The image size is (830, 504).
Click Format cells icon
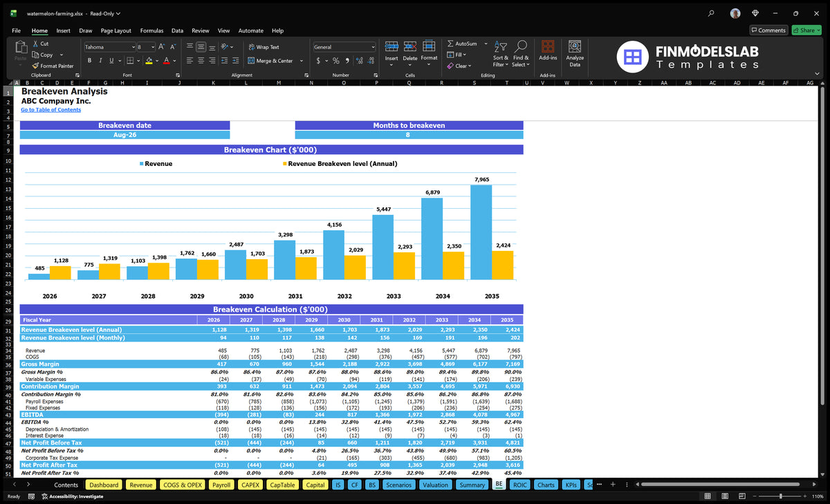[x=429, y=46]
